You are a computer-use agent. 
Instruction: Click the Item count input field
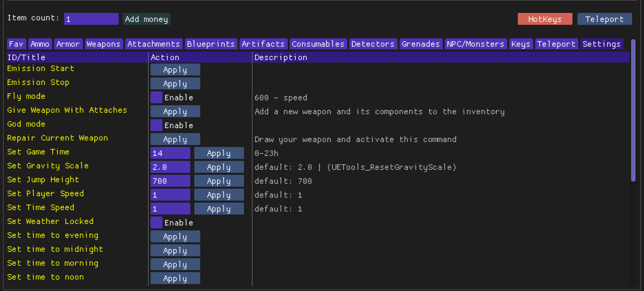point(91,19)
